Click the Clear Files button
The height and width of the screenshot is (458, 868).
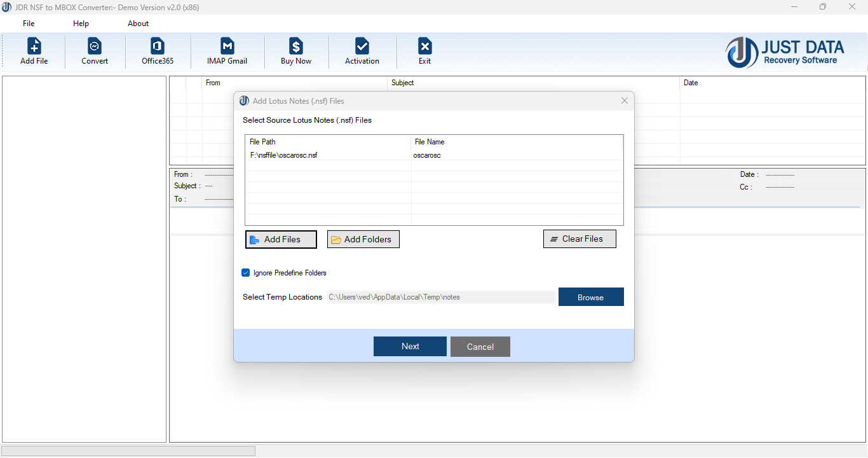point(580,239)
